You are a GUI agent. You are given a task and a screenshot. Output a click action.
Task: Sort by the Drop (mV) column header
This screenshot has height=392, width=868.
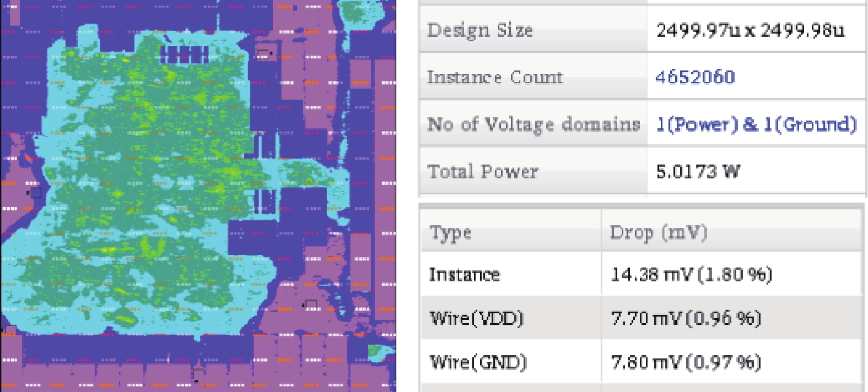pos(658,233)
